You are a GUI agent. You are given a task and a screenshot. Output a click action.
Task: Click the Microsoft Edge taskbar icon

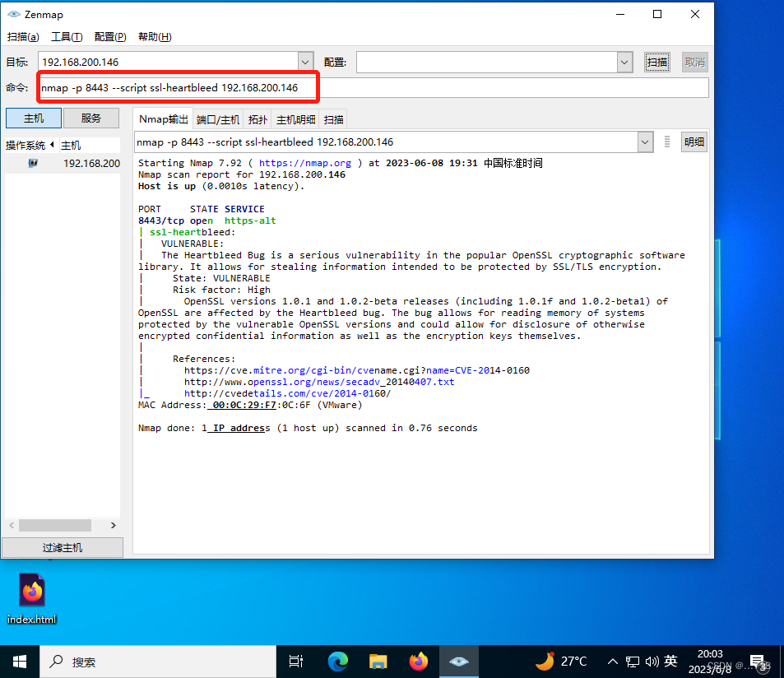point(338,661)
